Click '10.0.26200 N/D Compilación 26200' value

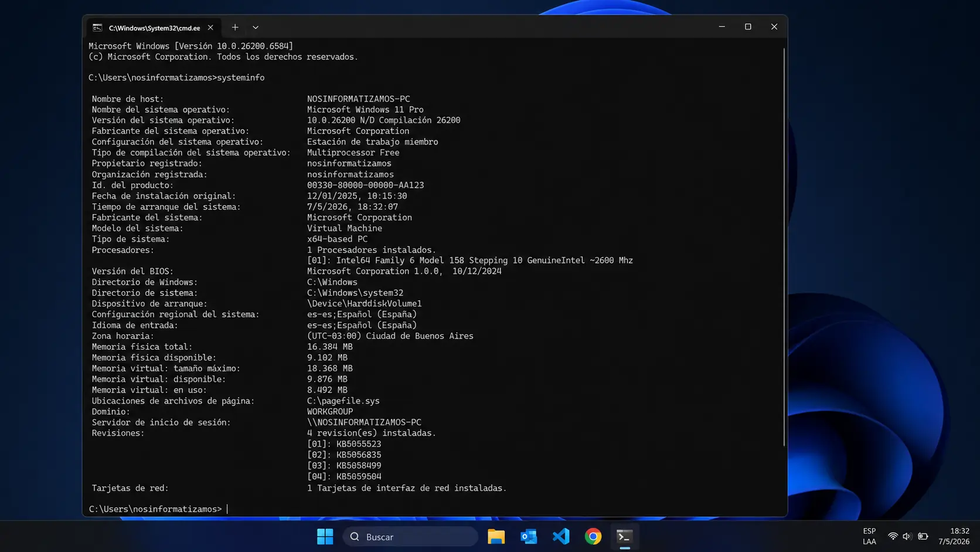(384, 120)
